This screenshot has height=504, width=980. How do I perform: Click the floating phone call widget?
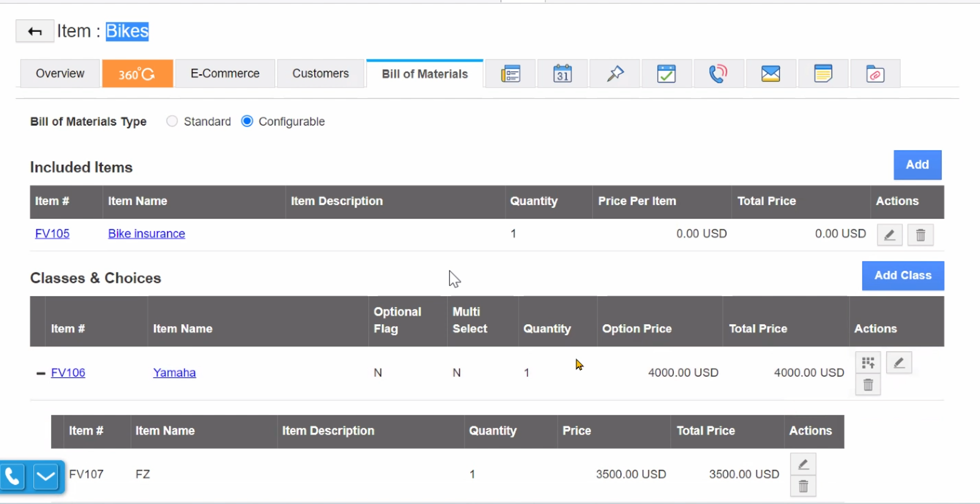coord(12,476)
